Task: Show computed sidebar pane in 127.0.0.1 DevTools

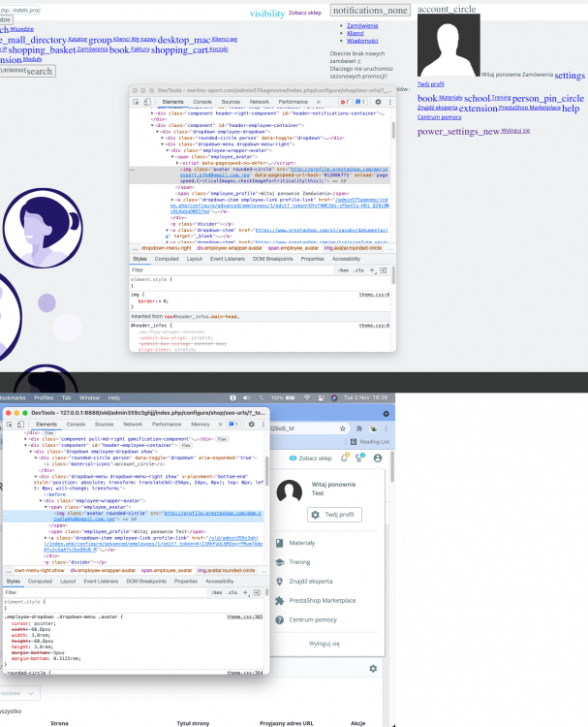Action: 257,592
